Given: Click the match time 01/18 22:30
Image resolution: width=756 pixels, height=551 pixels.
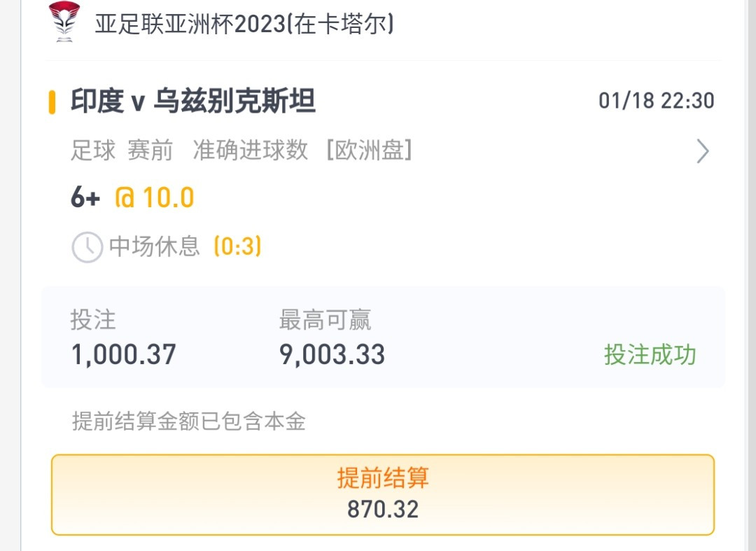Looking at the screenshot, I should pos(656,101).
